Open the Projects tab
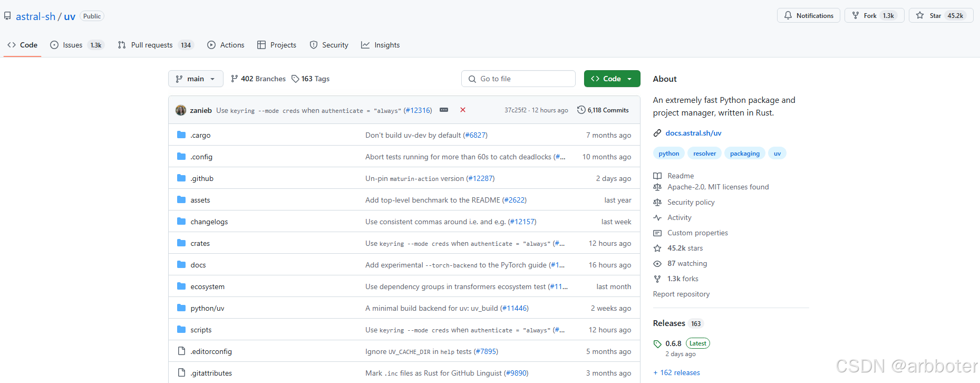 (x=277, y=45)
